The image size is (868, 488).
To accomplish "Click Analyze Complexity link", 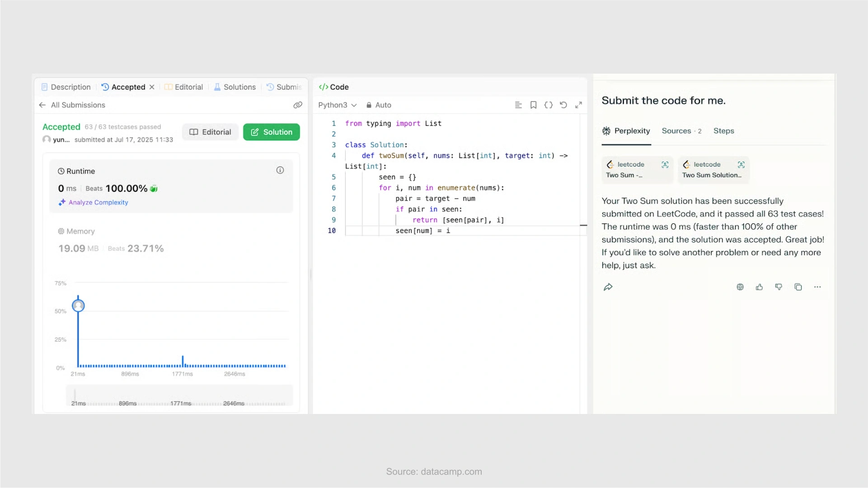I will [93, 203].
